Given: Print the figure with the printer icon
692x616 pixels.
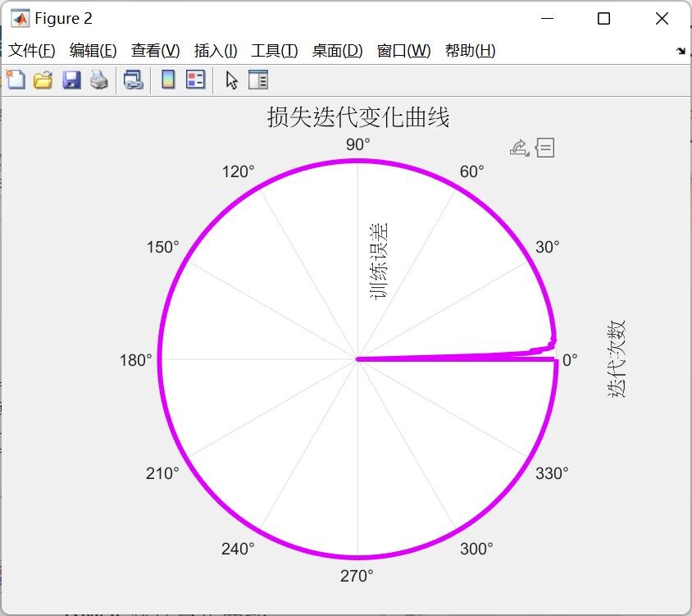Looking at the screenshot, I should click(x=99, y=80).
